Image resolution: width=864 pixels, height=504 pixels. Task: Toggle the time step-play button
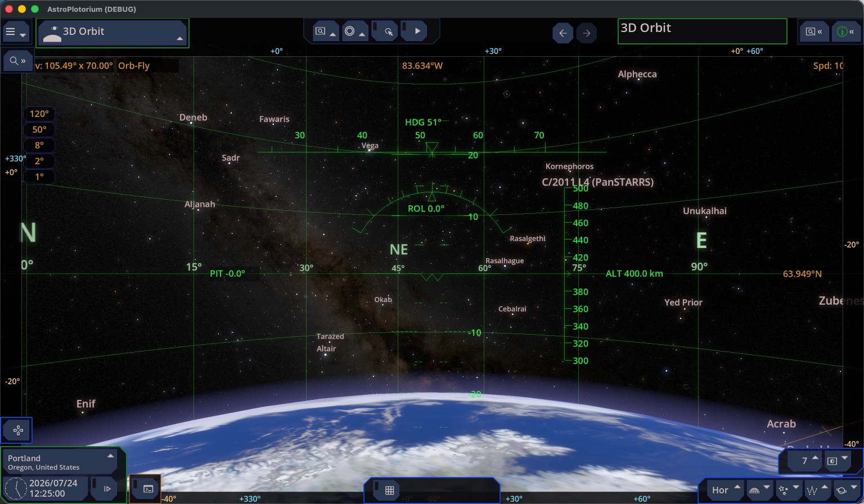tap(103, 488)
